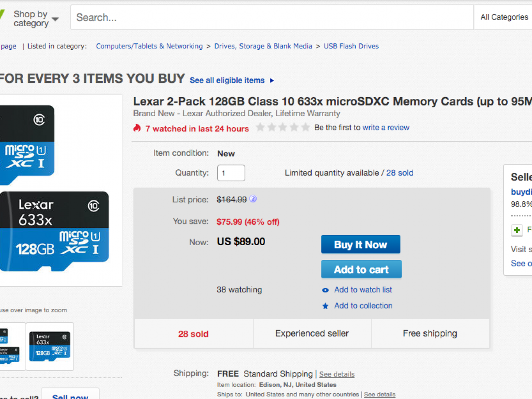Image resolution: width=532 pixels, height=399 pixels.
Task: Click the red flame watched icon
Action: [x=137, y=128]
